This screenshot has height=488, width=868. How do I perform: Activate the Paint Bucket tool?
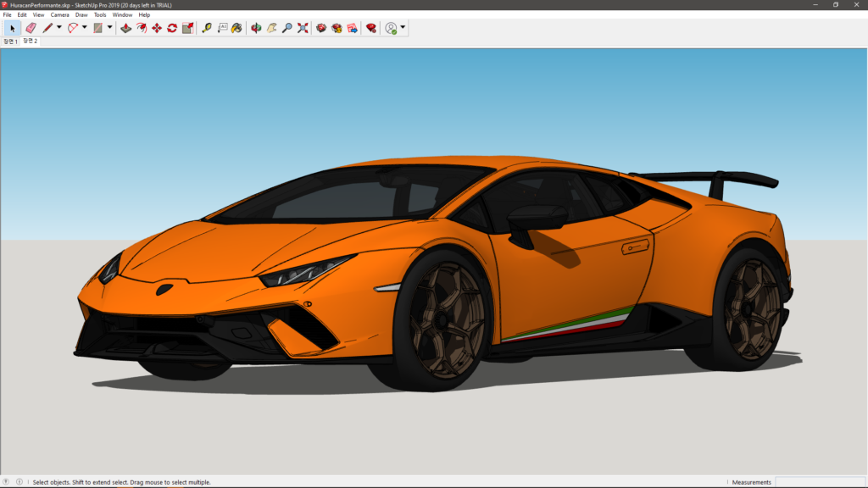coord(236,28)
